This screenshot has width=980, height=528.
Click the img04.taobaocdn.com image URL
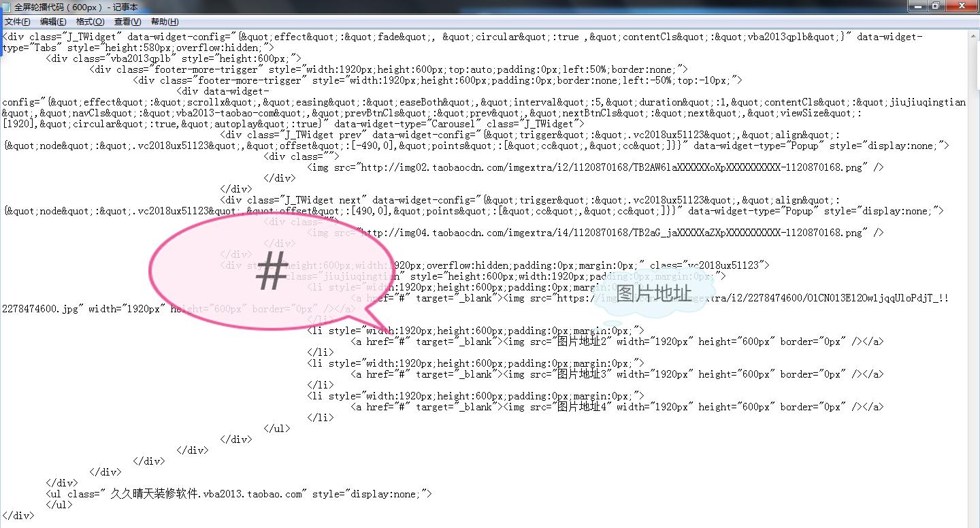[612, 233]
